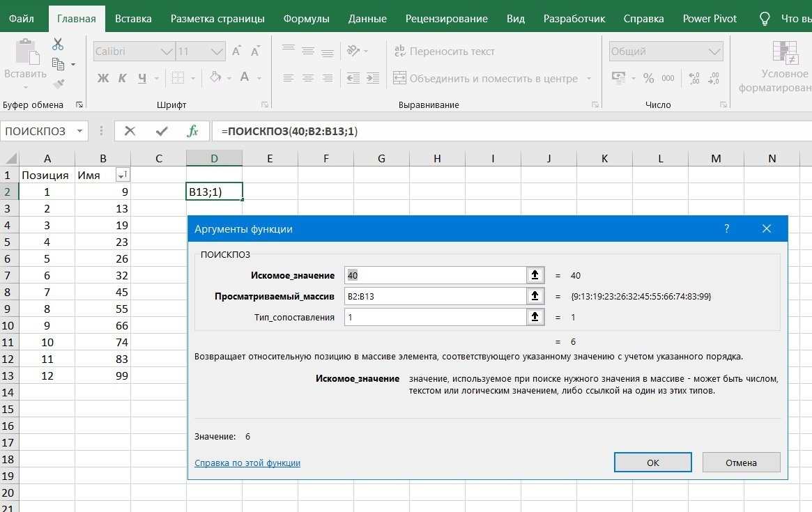Screen dimensions: 812x512
Task: Confirm formula with the checkmark icon
Action: (x=162, y=131)
